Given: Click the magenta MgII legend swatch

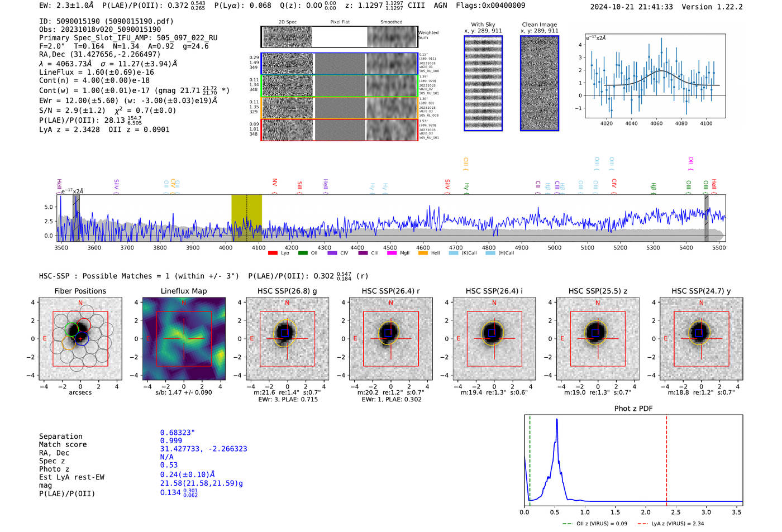Looking at the screenshot, I should point(392,253).
